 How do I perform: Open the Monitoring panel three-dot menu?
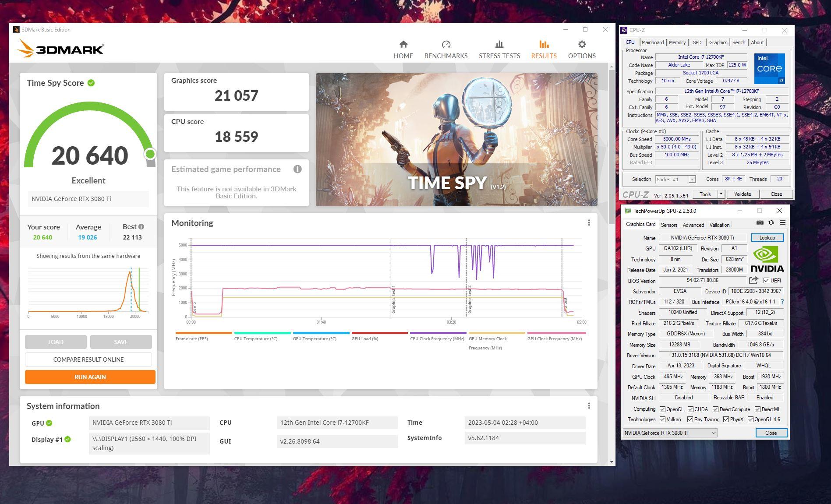tap(589, 223)
